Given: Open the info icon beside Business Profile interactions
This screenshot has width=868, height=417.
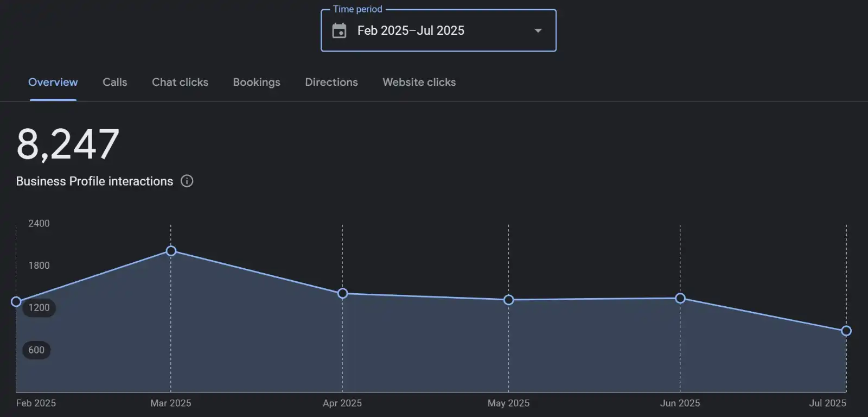Looking at the screenshot, I should click(x=187, y=181).
